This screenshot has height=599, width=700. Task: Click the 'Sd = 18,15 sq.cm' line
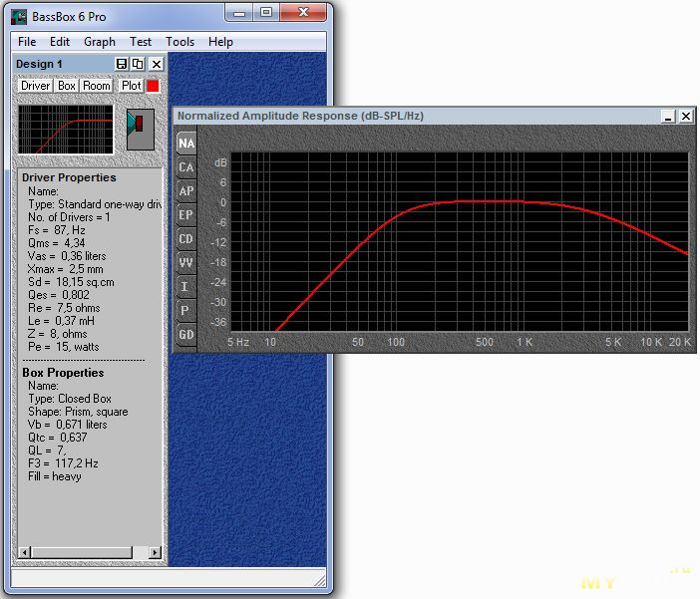71,282
